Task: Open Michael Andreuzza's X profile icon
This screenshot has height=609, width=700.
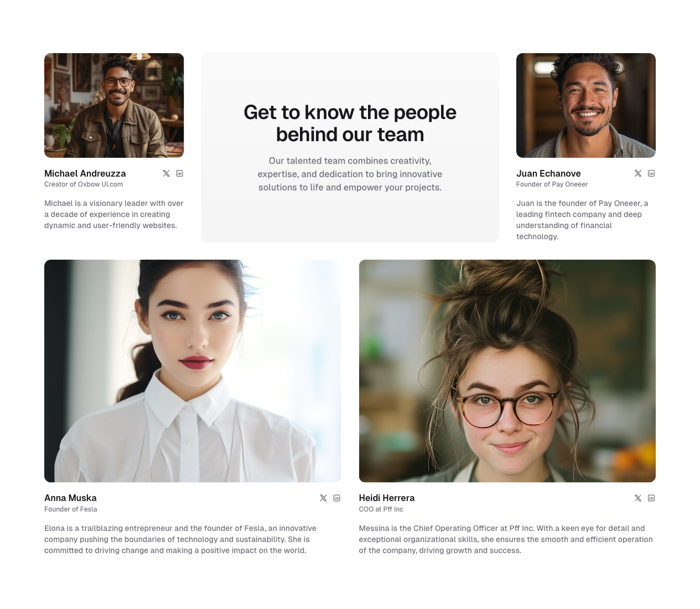Action: pos(166,173)
